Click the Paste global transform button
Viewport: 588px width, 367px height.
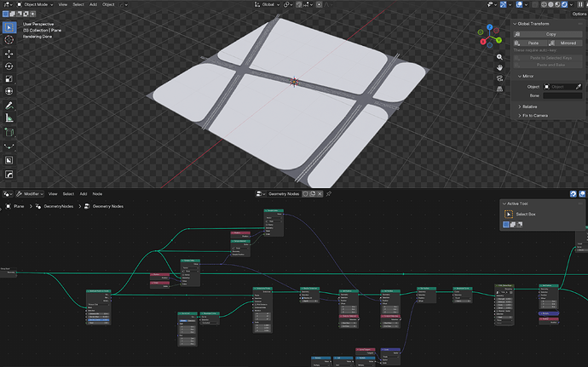(x=530, y=43)
